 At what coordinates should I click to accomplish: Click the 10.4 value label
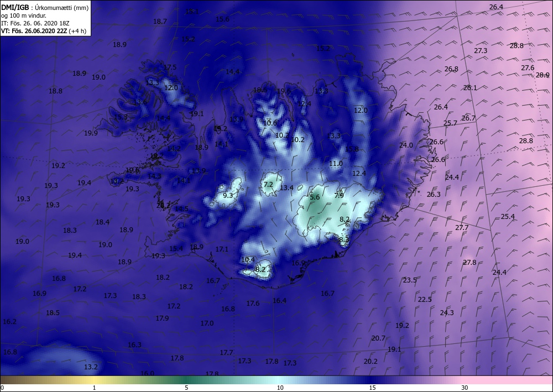248,260
